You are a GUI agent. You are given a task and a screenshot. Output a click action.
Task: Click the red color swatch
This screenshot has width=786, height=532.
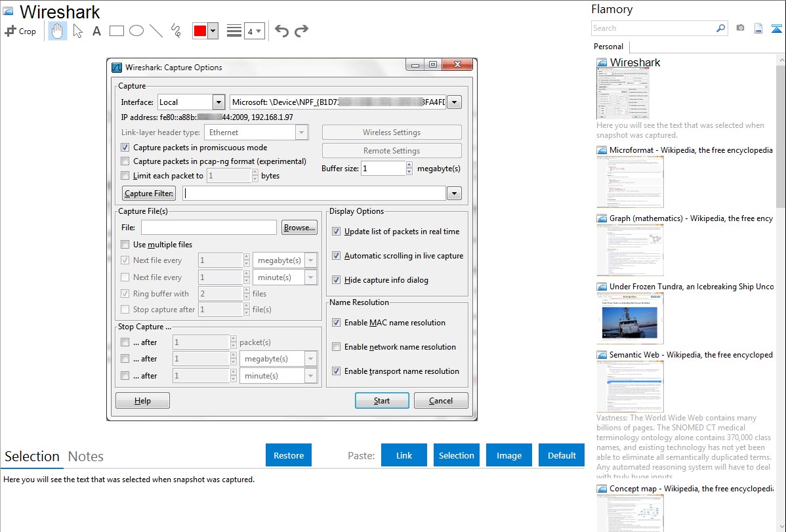199,31
